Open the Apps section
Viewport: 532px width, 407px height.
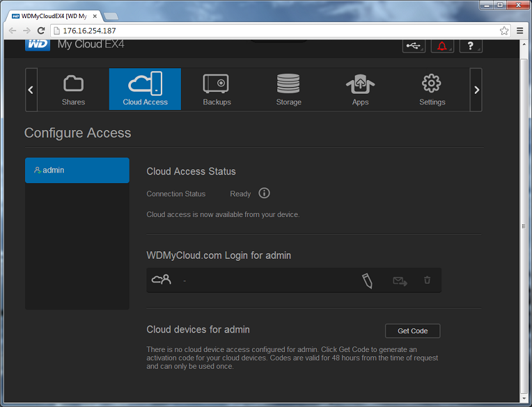tap(361, 89)
